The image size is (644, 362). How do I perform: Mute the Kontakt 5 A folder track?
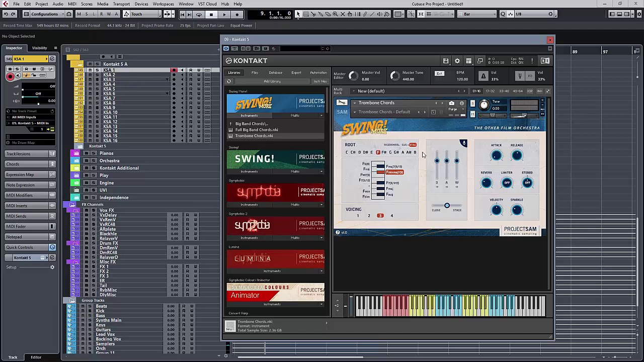(x=90, y=64)
